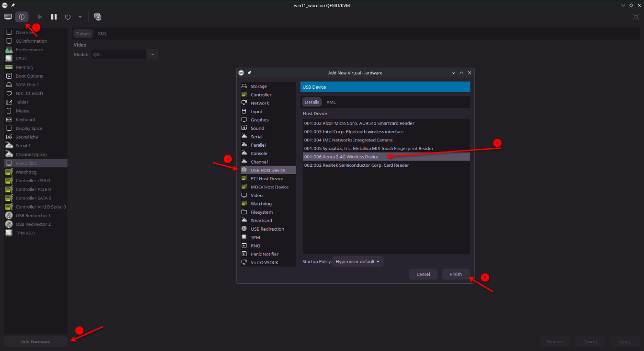Toggle fullscreen icon at the top right
Screen dimensions: 644x351
[x=636, y=17]
